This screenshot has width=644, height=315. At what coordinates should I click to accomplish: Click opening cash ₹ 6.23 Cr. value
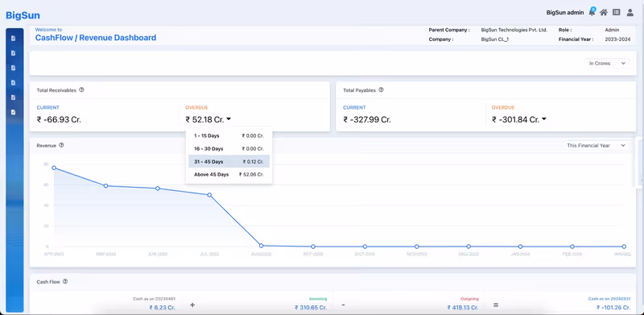click(163, 307)
